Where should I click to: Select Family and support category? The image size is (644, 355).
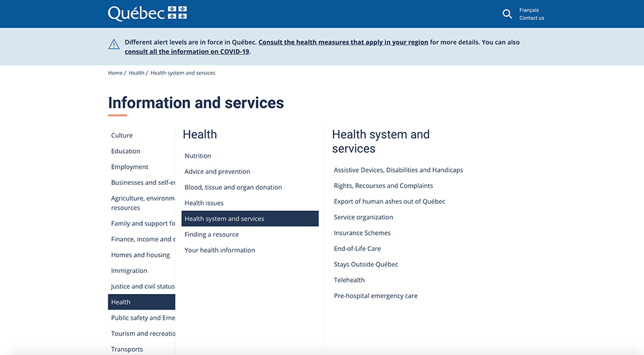coord(143,223)
